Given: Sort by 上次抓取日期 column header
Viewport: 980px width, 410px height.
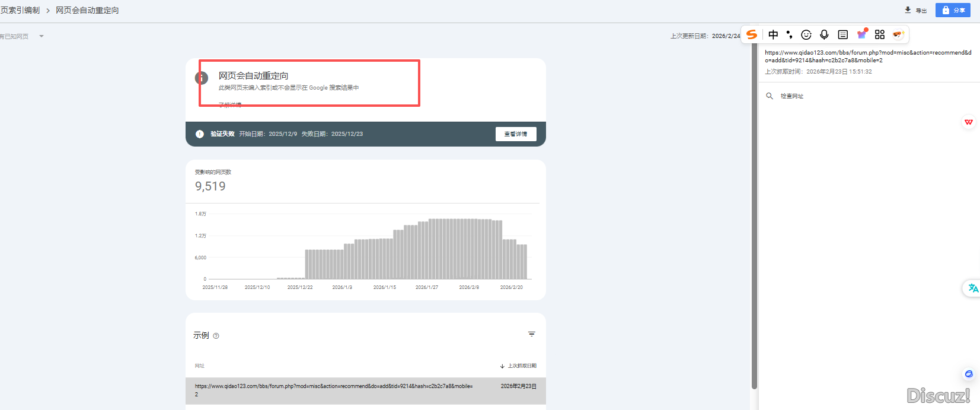Looking at the screenshot, I should point(518,365).
